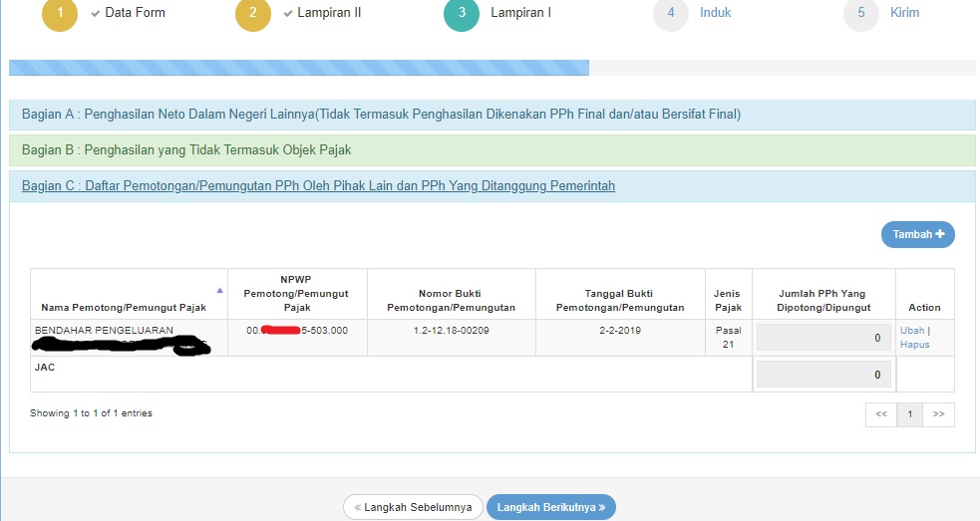Click step 4 circle for Induk
The image size is (980, 521).
coord(671,14)
